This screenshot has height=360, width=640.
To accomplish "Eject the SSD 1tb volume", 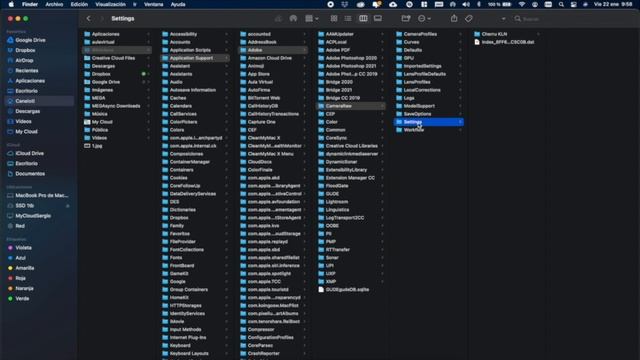I will coord(68,206).
